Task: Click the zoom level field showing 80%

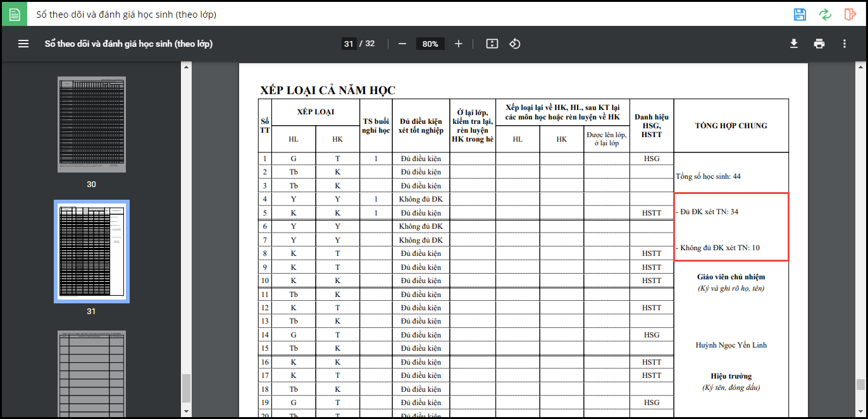Action: click(x=430, y=44)
